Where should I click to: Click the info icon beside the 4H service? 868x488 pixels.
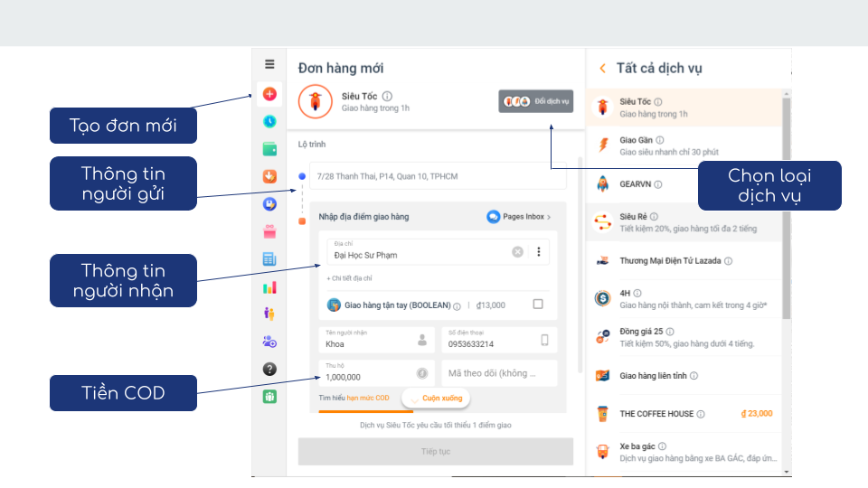pos(637,293)
